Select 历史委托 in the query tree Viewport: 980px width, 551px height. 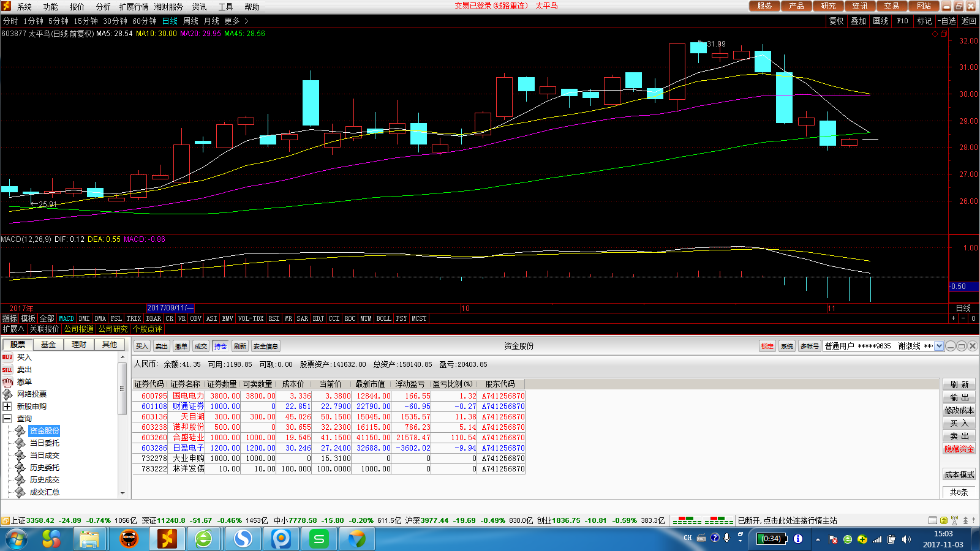click(45, 468)
